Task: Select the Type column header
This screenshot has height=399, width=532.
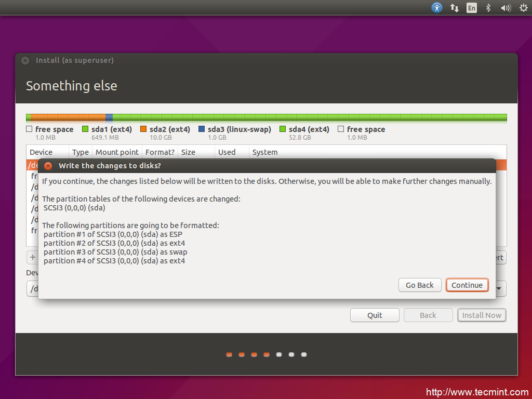Action: click(81, 152)
